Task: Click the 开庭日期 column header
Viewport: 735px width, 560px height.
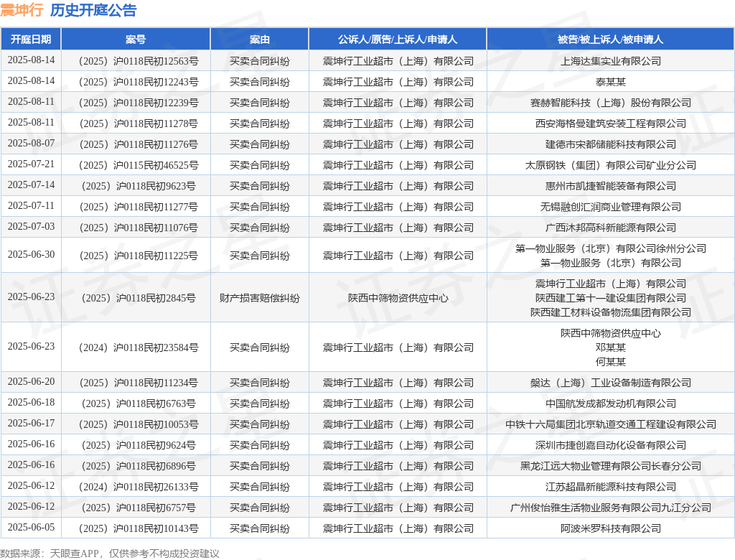Action: click(x=31, y=39)
